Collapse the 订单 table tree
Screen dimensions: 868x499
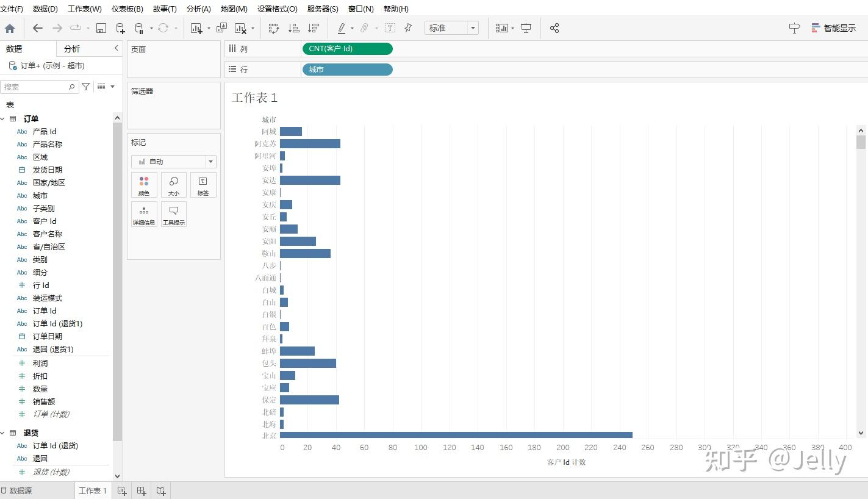click(x=2, y=119)
